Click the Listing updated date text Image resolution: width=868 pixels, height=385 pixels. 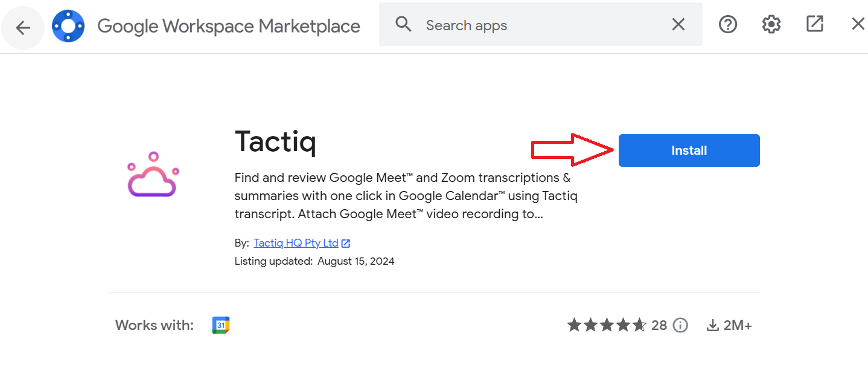[314, 260]
